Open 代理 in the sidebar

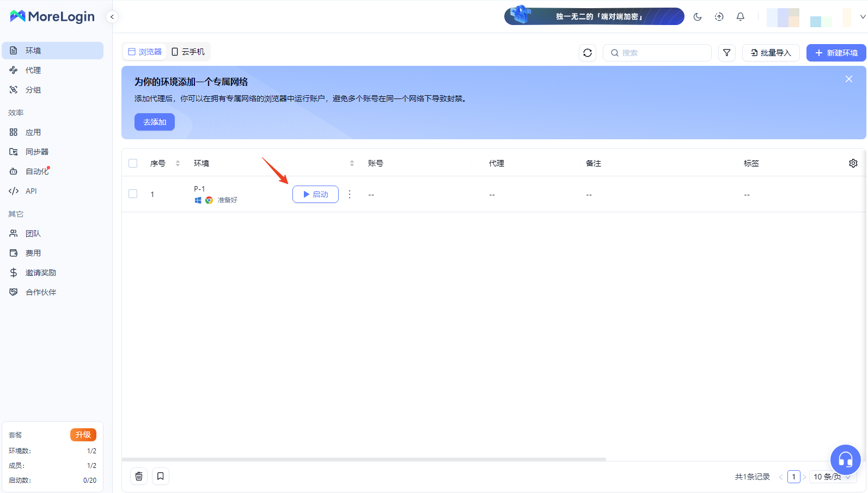[x=33, y=70]
